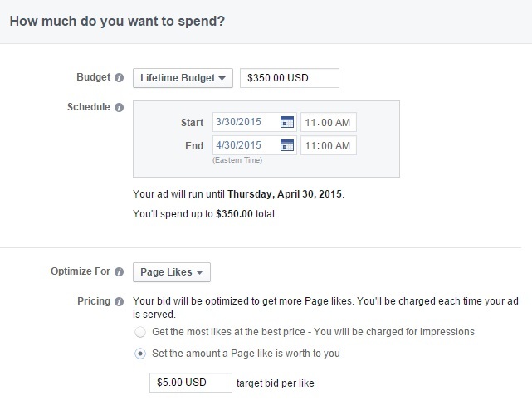The image size is (532, 405).
Task: Click the End time field
Action: click(328, 146)
